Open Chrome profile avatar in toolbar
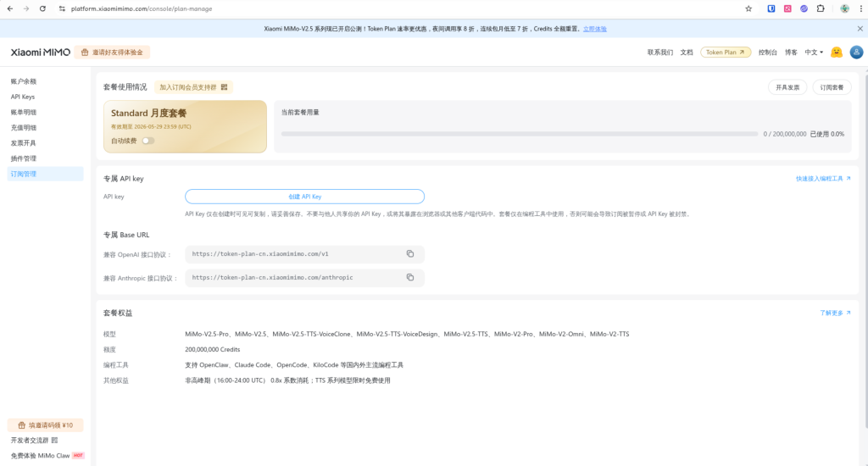 coord(845,8)
